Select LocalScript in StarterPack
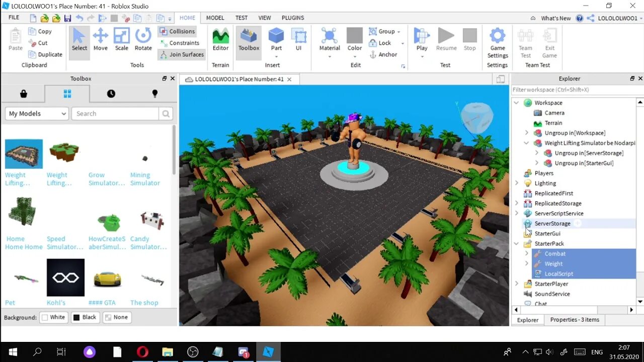Screen dimensions: 644x362 (x=558, y=274)
